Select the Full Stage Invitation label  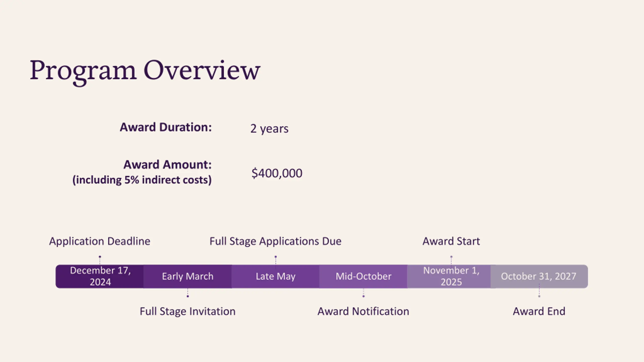click(x=188, y=311)
